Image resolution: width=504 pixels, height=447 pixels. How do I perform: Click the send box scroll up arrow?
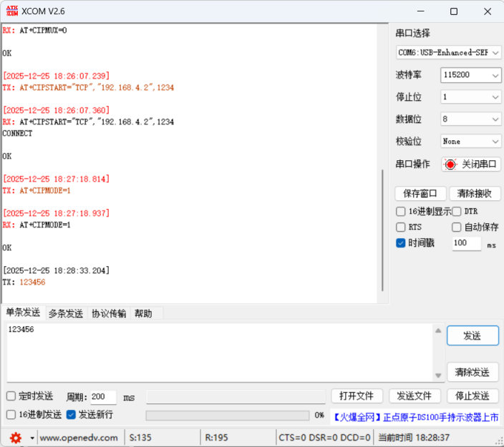pyautogui.click(x=438, y=330)
